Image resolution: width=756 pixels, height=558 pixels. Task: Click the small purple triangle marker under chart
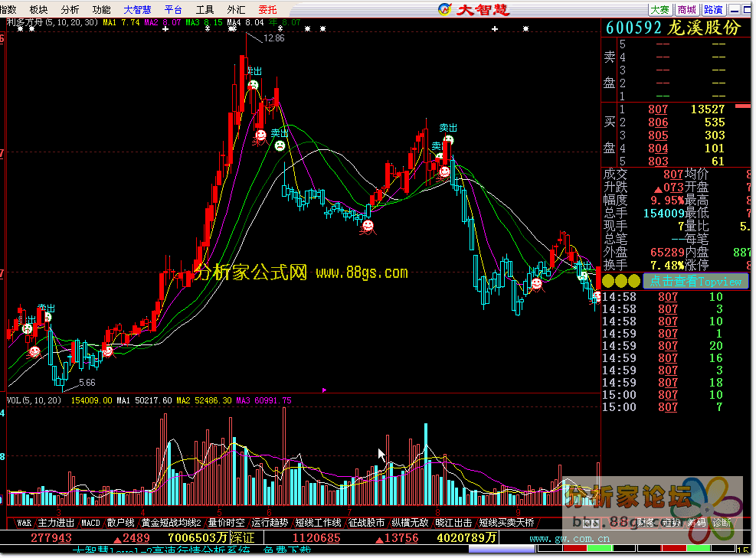324,390
